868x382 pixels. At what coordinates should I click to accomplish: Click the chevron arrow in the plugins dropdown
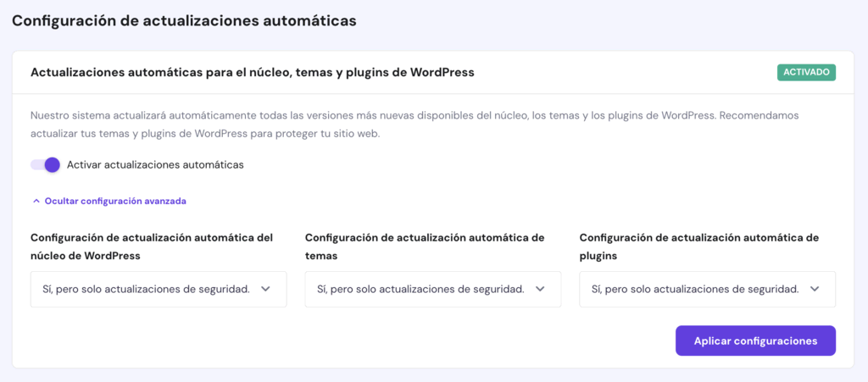coord(815,289)
